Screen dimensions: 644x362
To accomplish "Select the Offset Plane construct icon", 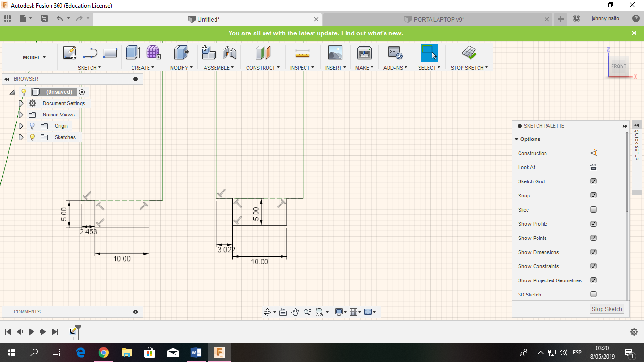I will (263, 53).
